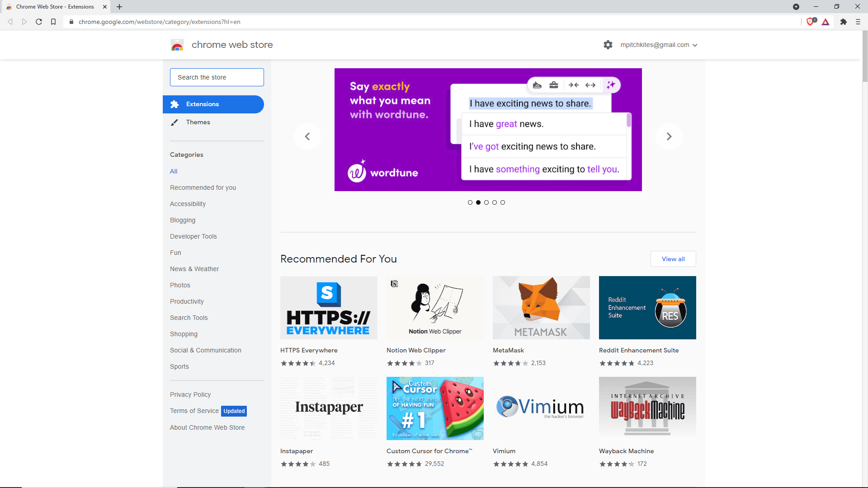Open the Privacy Policy link
This screenshot has width=868, height=488.
pos(190,394)
